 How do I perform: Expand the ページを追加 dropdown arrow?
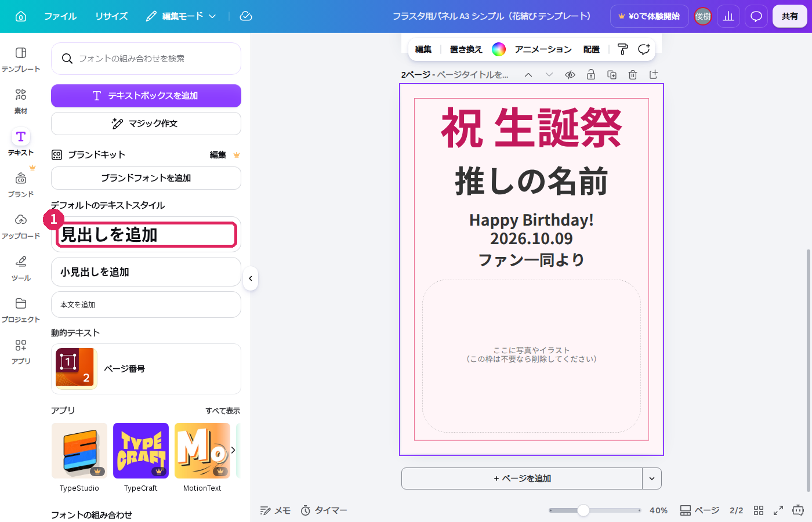pos(652,478)
